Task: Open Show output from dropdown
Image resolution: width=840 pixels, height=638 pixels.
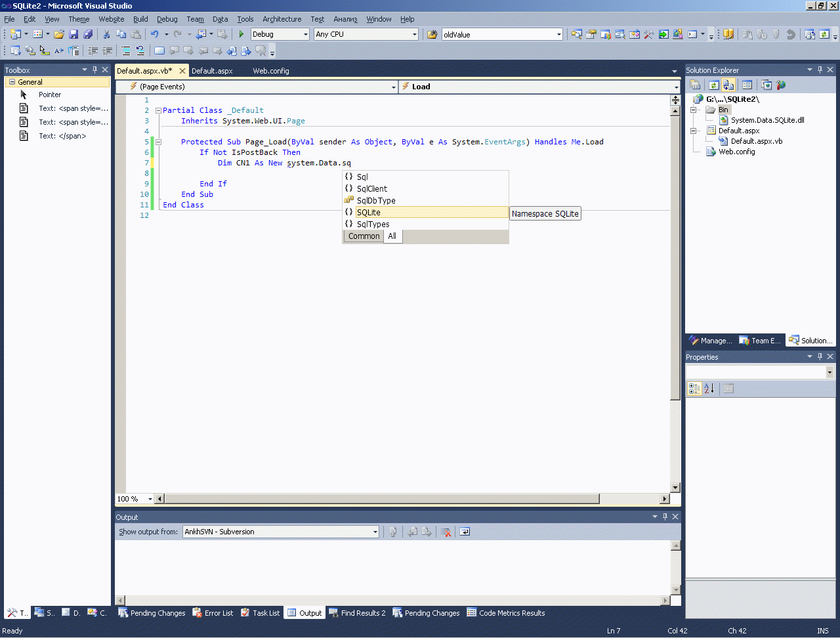Action: (x=375, y=532)
